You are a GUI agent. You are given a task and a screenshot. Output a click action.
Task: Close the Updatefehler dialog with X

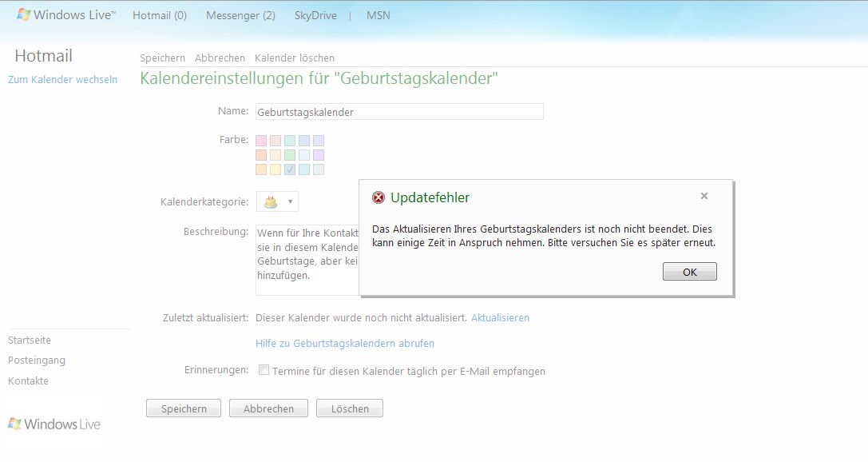[704, 196]
